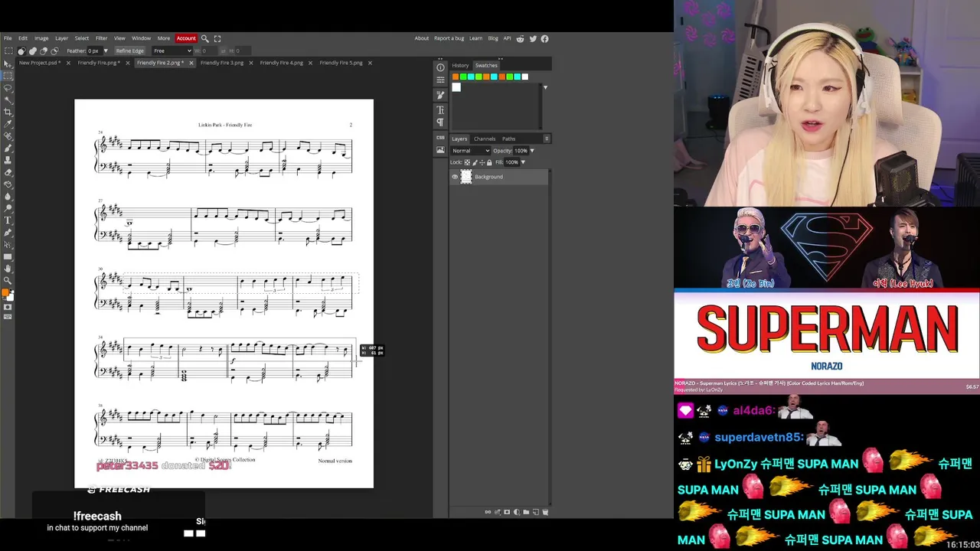Toggle lock all padlock

[490, 162]
